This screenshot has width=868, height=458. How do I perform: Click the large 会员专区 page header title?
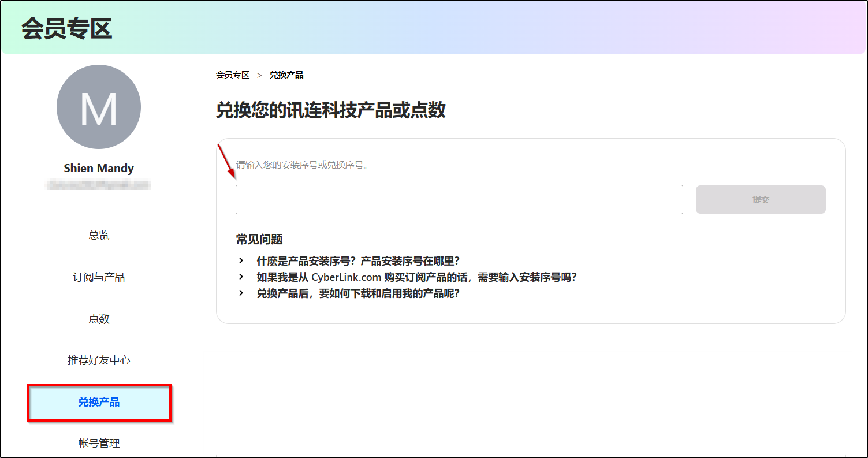click(x=66, y=29)
